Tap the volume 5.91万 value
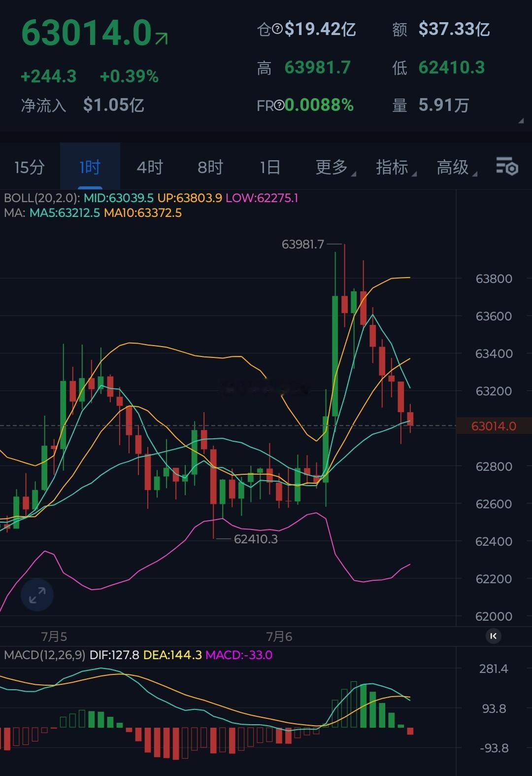Image resolution: width=532 pixels, height=776 pixels. (x=444, y=105)
